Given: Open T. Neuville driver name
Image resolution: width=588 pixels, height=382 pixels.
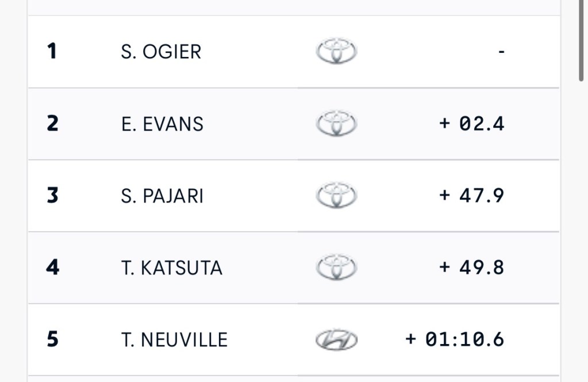Looking at the screenshot, I should point(175,339).
